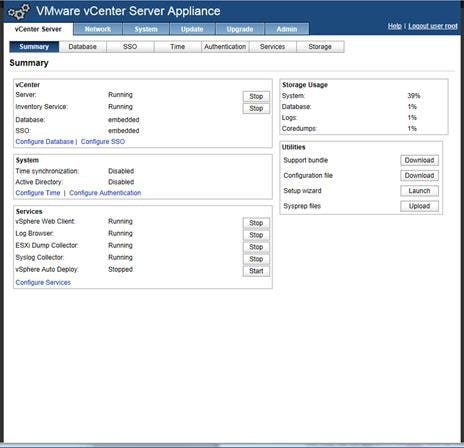Open the Help link
The height and width of the screenshot is (448, 464).
point(395,26)
